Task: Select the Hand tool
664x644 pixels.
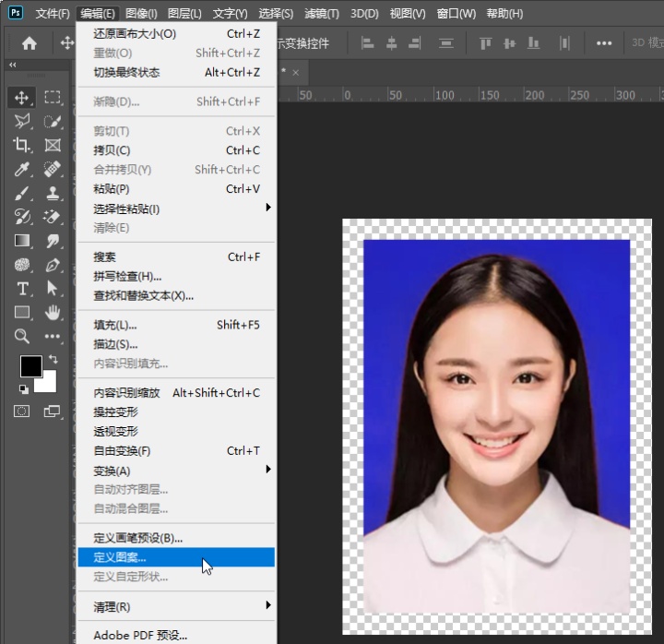Action: [x=53, y=313]
